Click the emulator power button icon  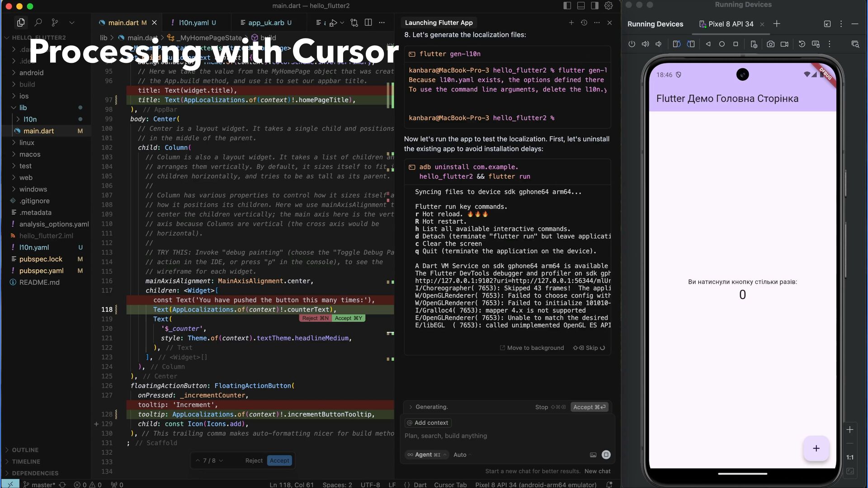pos(632,44)
